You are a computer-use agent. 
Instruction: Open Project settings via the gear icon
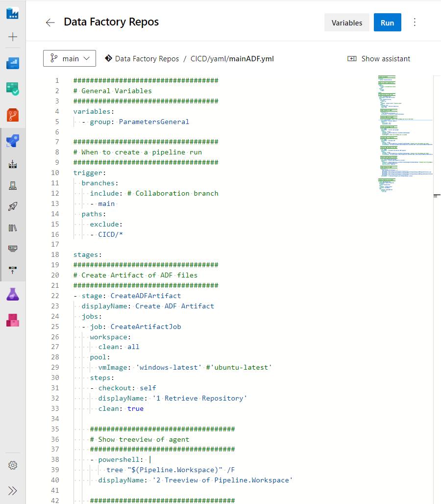click(x=13, y=465)
